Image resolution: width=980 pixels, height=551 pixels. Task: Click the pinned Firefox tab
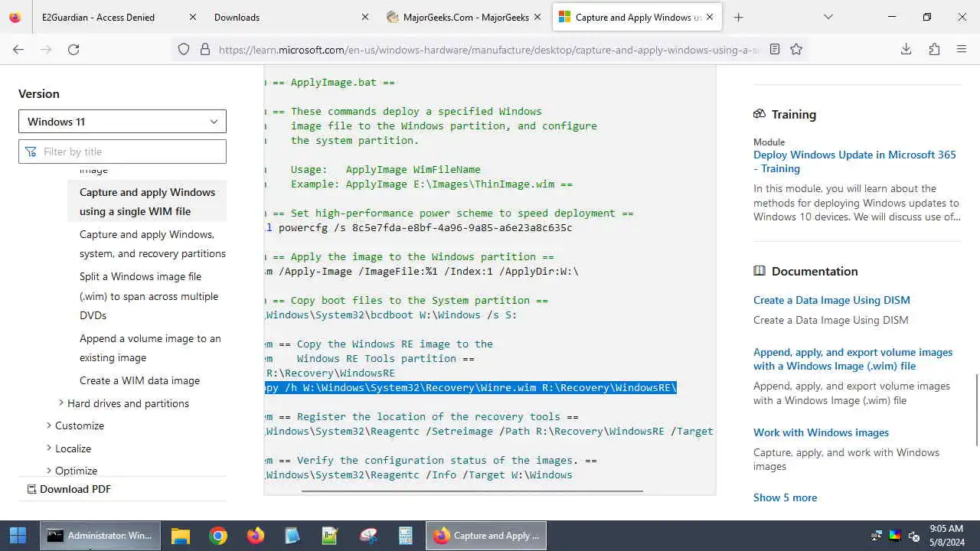(x=15, y=17)
